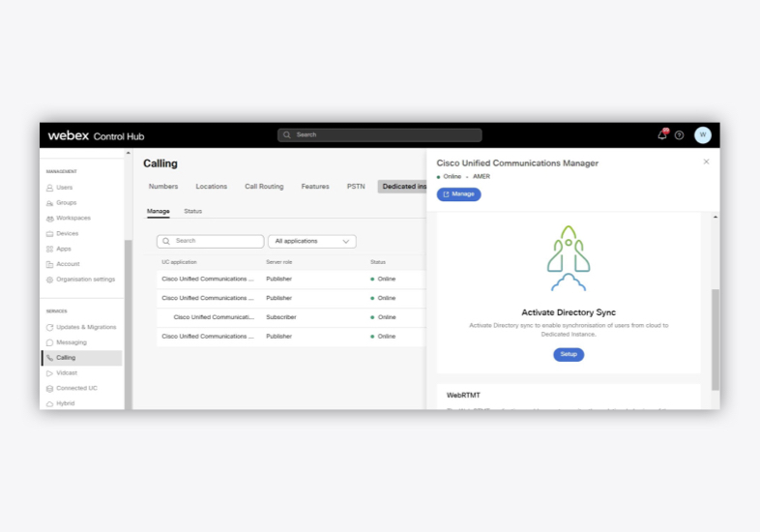Open the notifications bell icon
Screen dimensions: 760x532
662,134
